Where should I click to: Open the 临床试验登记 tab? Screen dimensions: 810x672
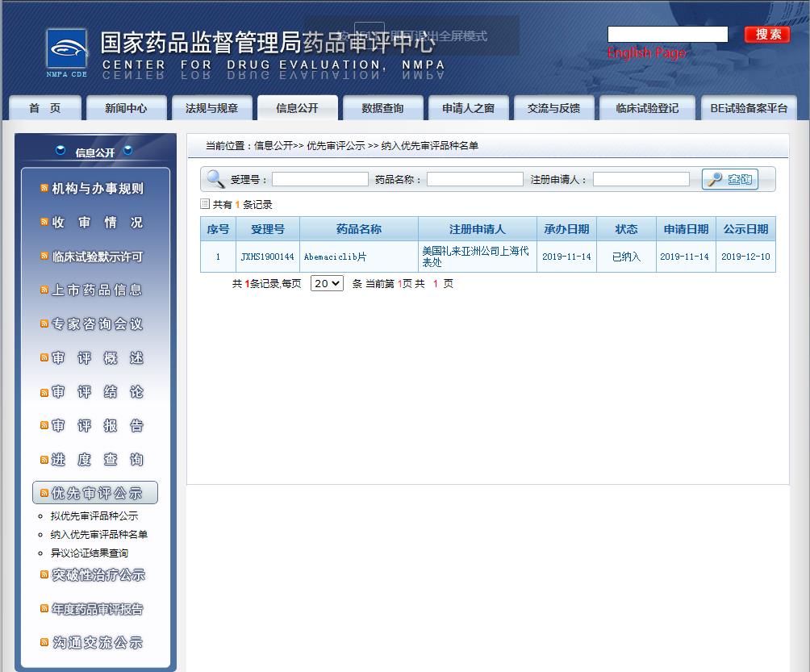coord(647,108)
